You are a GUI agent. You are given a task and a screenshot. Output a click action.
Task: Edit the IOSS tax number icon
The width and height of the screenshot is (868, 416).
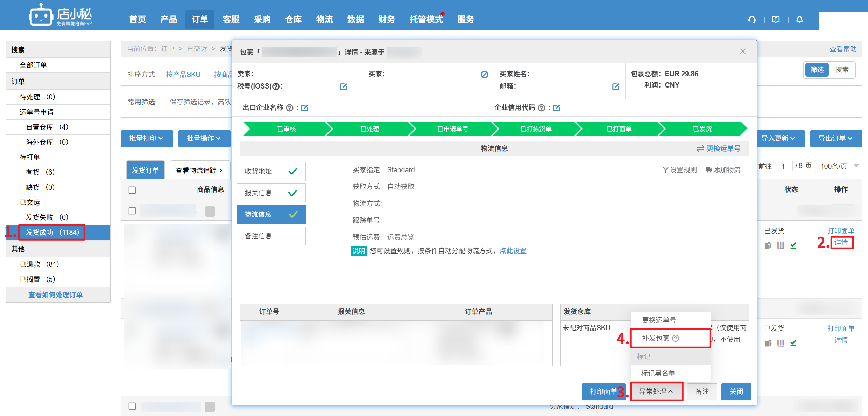pyautogui.click(x=344, y=86)
